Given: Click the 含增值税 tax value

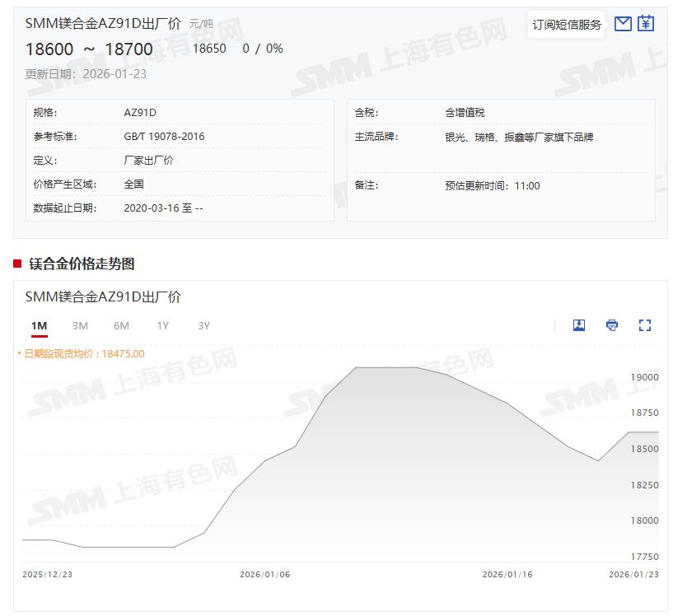Looking at the screenshot, I should pos(465,113).
